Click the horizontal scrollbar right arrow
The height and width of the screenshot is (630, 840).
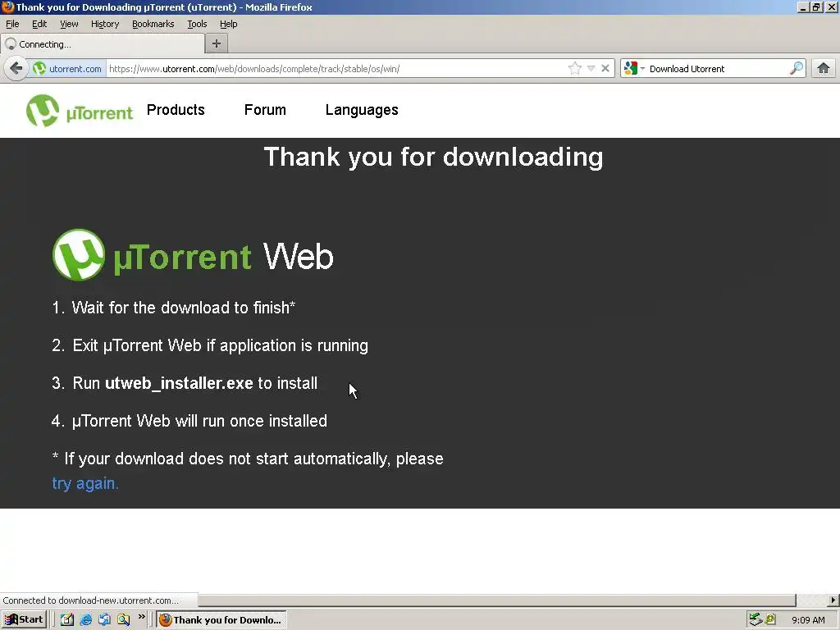coord(833,600)
